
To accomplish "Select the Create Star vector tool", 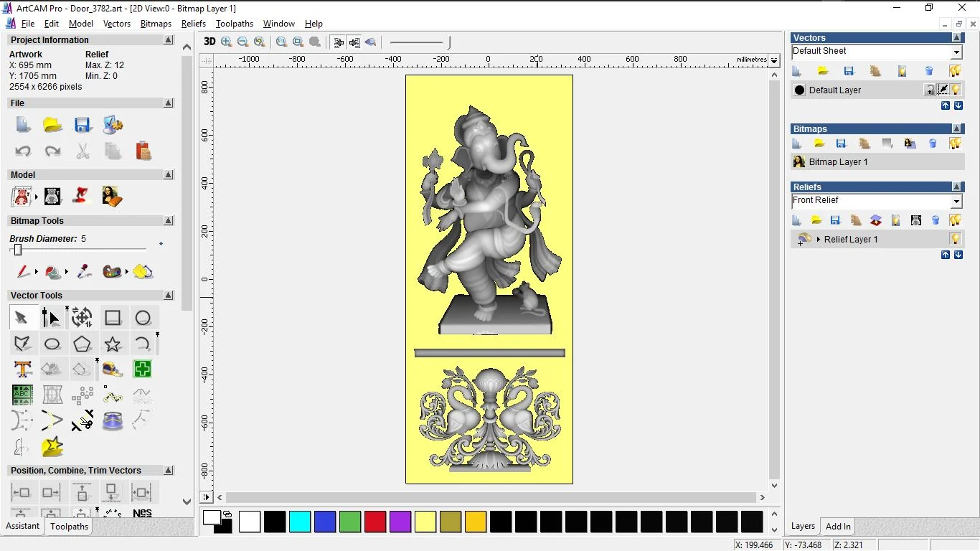I will click(x=113, y=344).
